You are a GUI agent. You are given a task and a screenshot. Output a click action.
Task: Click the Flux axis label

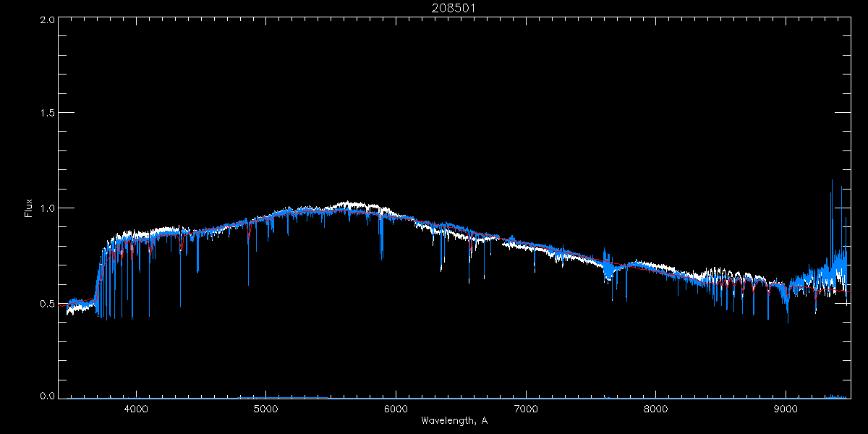(x=29, y=208)
